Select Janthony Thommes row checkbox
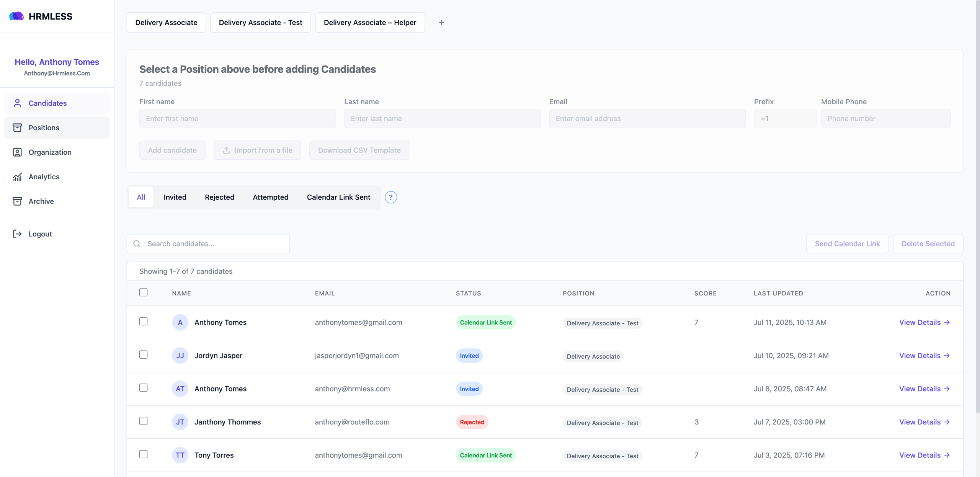Viewport: 980px width, 477px height. [144, 421]
